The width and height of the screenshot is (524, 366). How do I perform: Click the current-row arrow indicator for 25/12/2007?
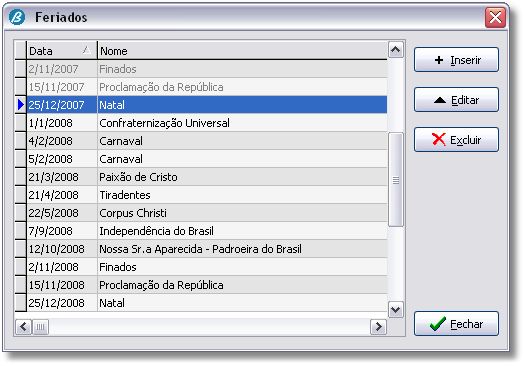tap(20, 105)
